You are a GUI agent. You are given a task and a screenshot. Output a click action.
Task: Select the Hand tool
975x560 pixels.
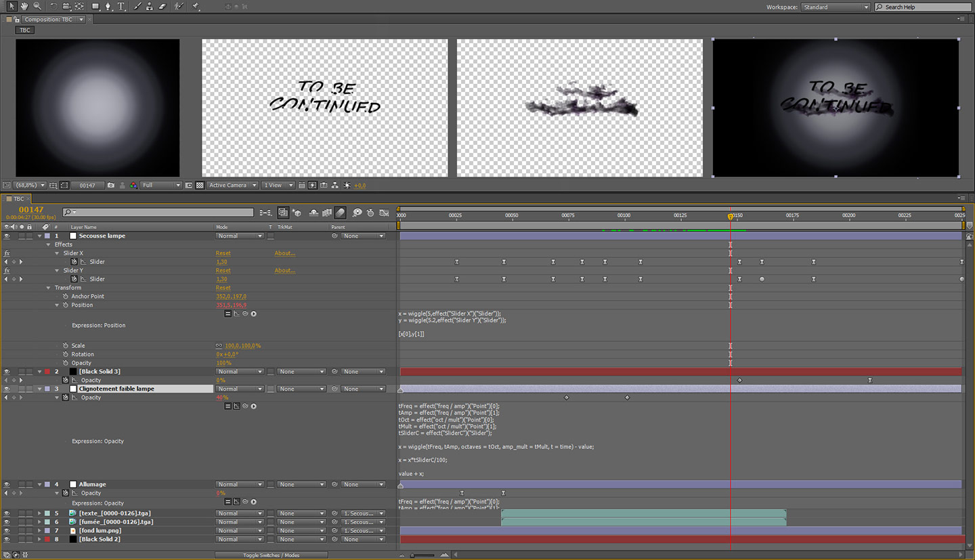click(24, 6)
